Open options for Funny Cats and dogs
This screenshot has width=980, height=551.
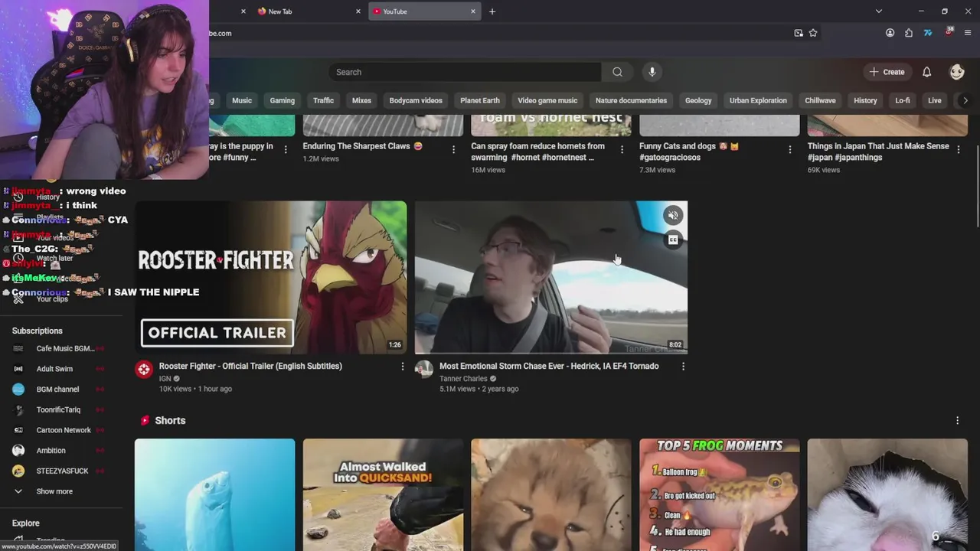[x=790, y=150]
